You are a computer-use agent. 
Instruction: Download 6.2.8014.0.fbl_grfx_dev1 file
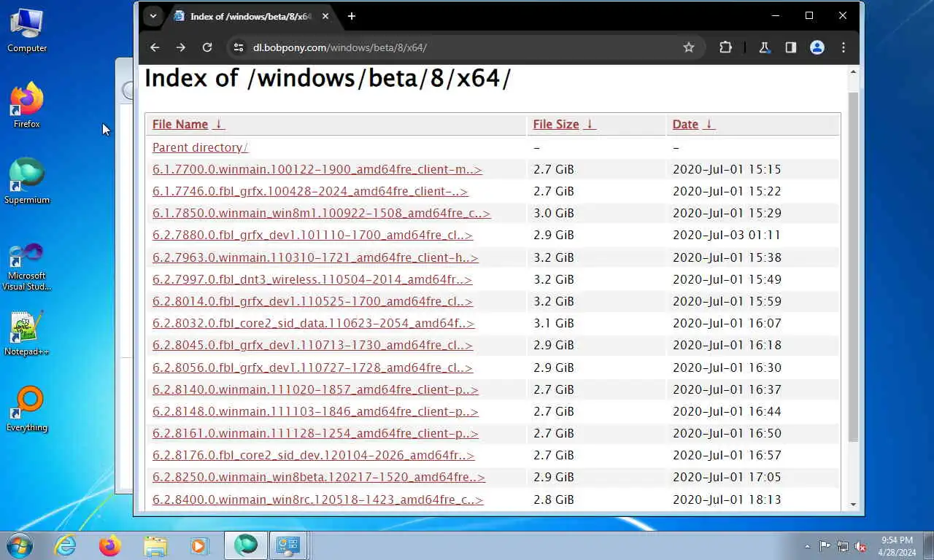coord(312,301)
